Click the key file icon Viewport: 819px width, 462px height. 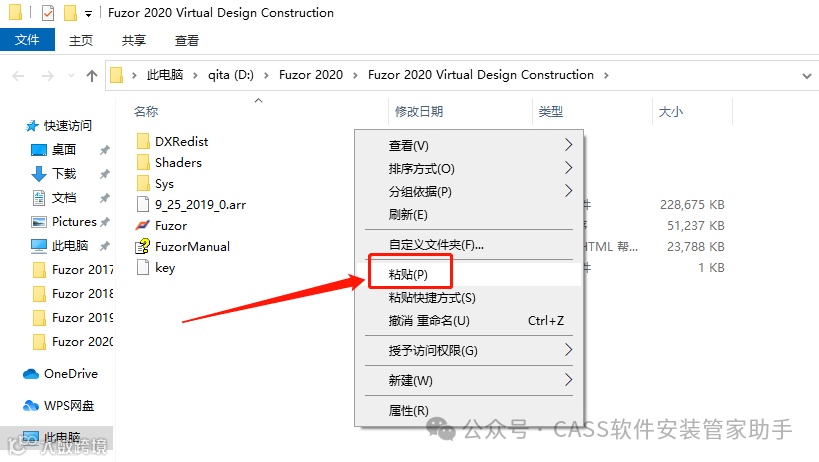(143, 268)
